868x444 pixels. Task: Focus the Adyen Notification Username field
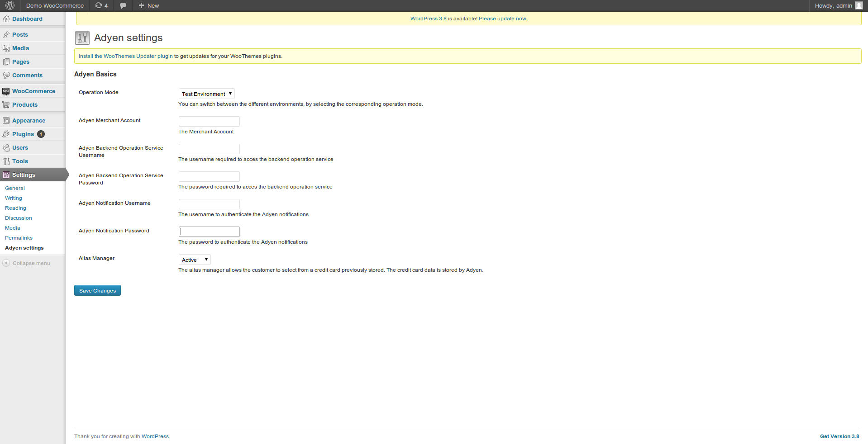coord(209,204)
